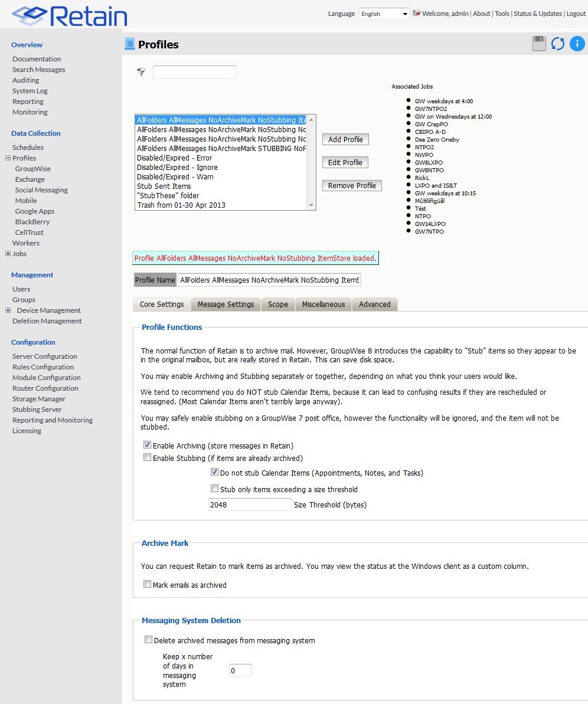Expand the Device Management tree node
The width and height of the screenshot is (588, 704).
click(x=8, y=310)
